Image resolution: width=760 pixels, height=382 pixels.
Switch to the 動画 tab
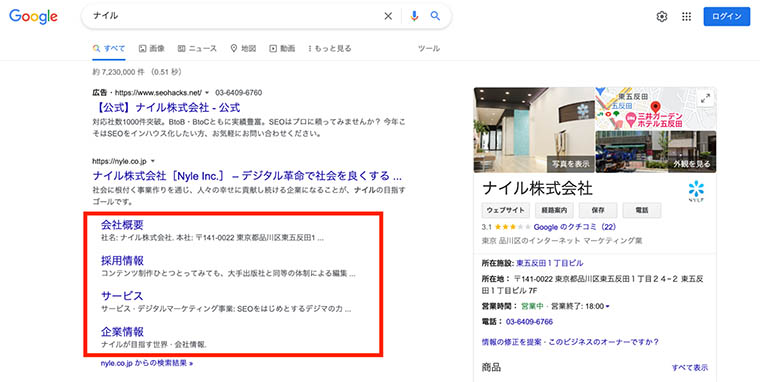[x=282, y=48]
